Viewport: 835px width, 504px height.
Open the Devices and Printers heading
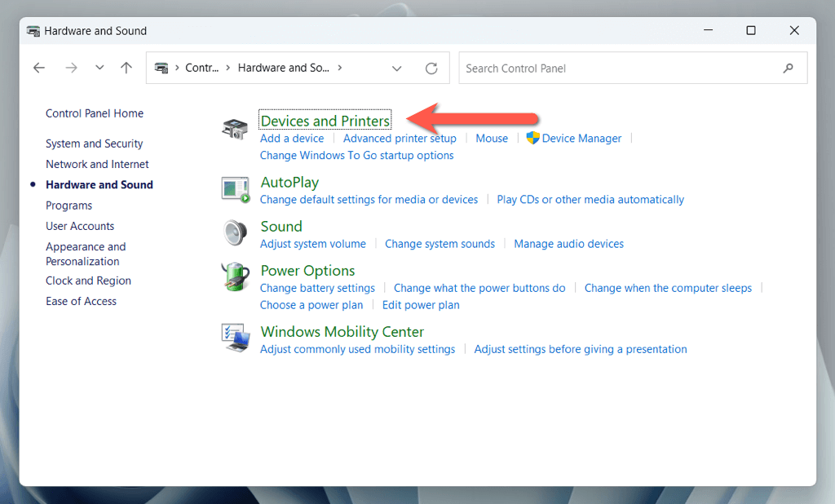[x=325, y=121]
